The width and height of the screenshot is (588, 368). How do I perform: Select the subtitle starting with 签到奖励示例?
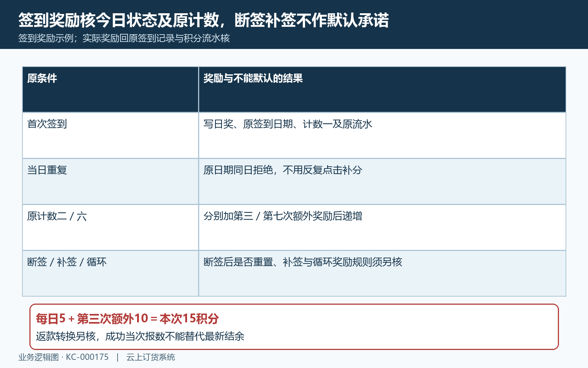pos(124,38)
